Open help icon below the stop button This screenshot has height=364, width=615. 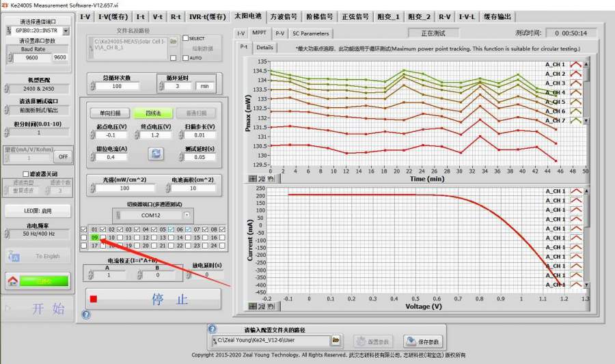[86, 314]
